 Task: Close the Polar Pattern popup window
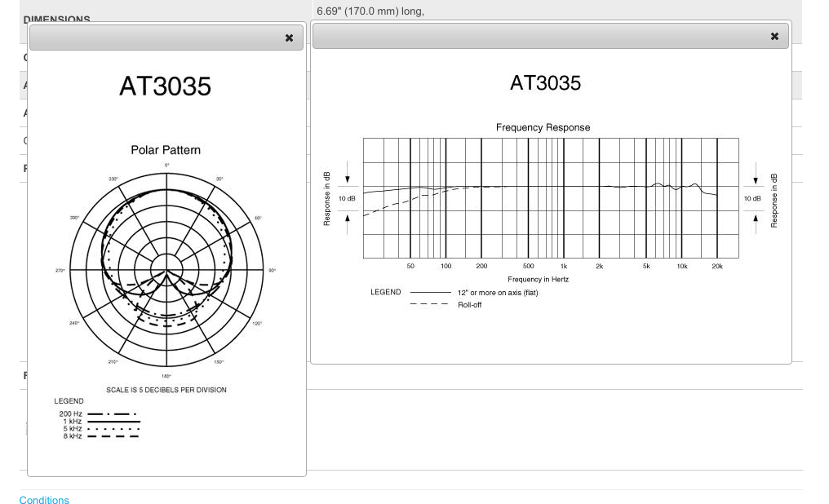pyautogui.click(x=289, y=38)
